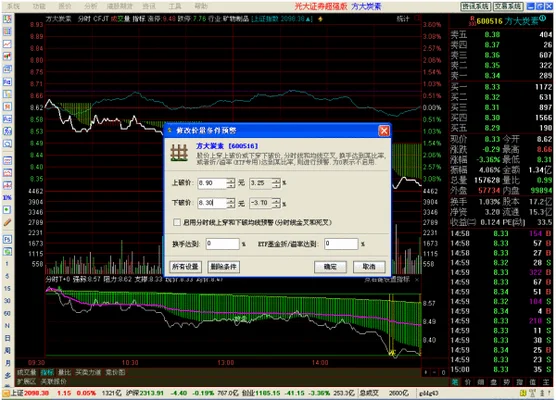Decrease 下破价 price with down arrow
Viewport: 556px width, 400px height.
231,206
